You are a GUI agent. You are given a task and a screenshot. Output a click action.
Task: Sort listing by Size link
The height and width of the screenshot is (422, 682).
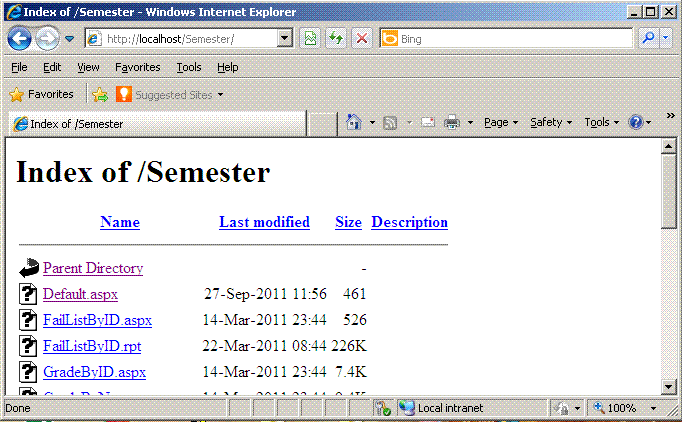[348, 222]
